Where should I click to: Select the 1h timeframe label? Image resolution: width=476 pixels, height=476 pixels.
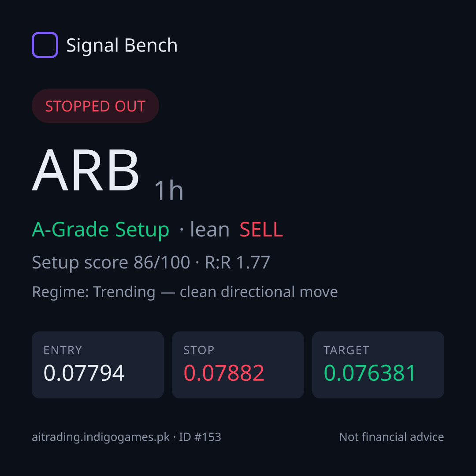tap(169, 190)
